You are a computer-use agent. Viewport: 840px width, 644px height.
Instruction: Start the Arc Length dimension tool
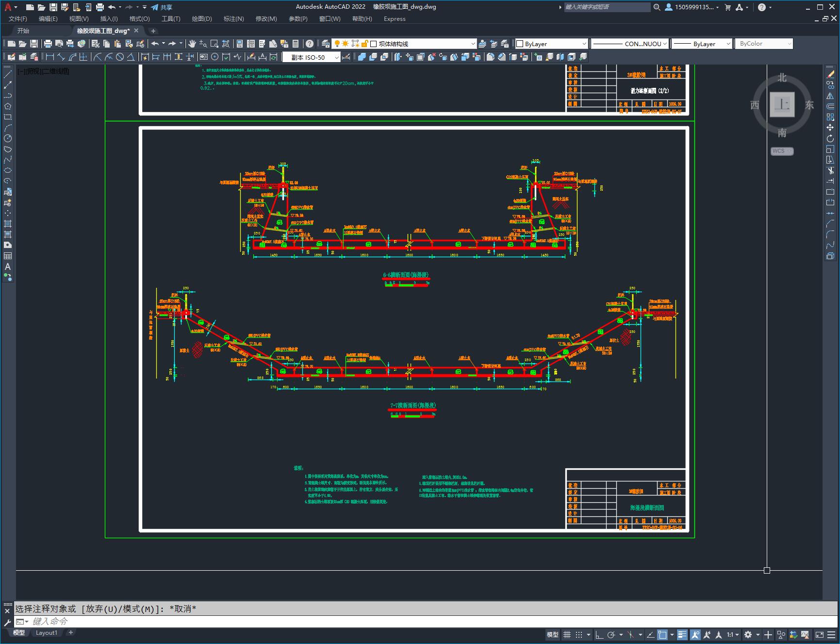pyautogui.click(x=72, y=57)
